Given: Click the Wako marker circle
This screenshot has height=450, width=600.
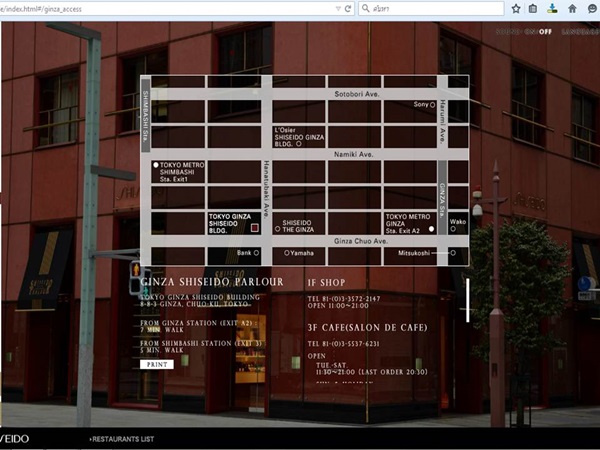Looking at the screenshot, I should coord(453,229).
